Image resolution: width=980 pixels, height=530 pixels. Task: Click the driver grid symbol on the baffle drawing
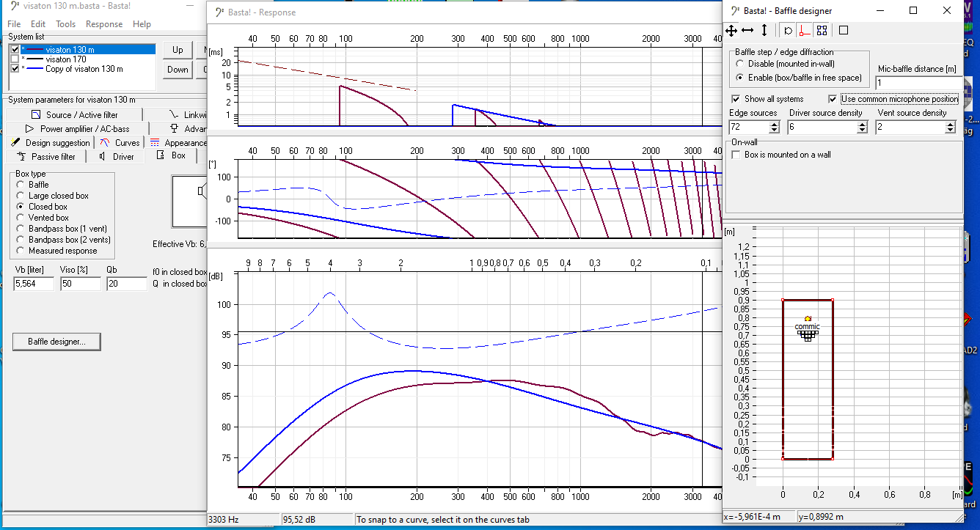tap(808, 335)
